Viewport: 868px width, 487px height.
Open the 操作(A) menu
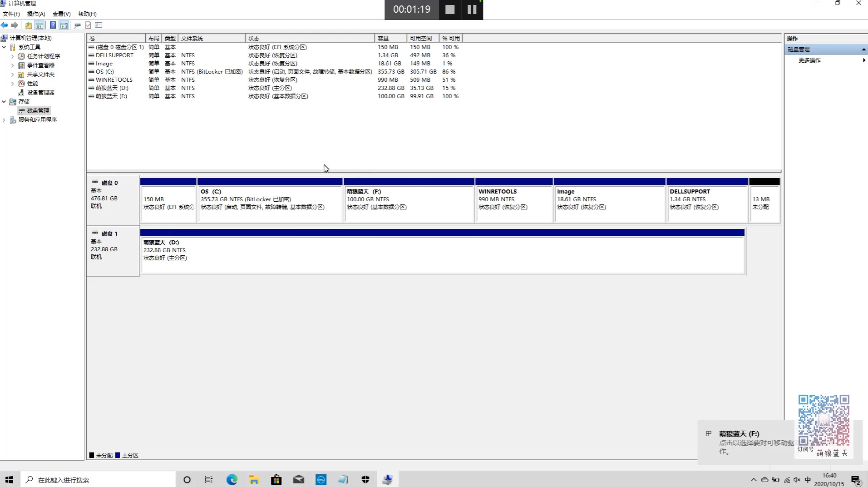(x=36, y=14)
